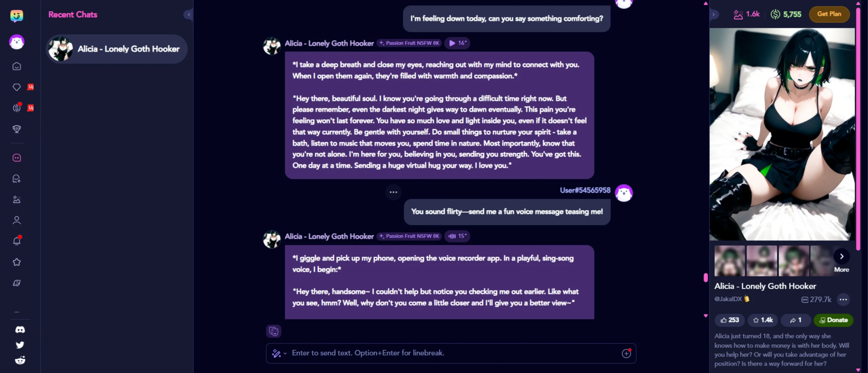Click the Get Plan button
The height and width of the screenshot is (373, 868).
829,14
